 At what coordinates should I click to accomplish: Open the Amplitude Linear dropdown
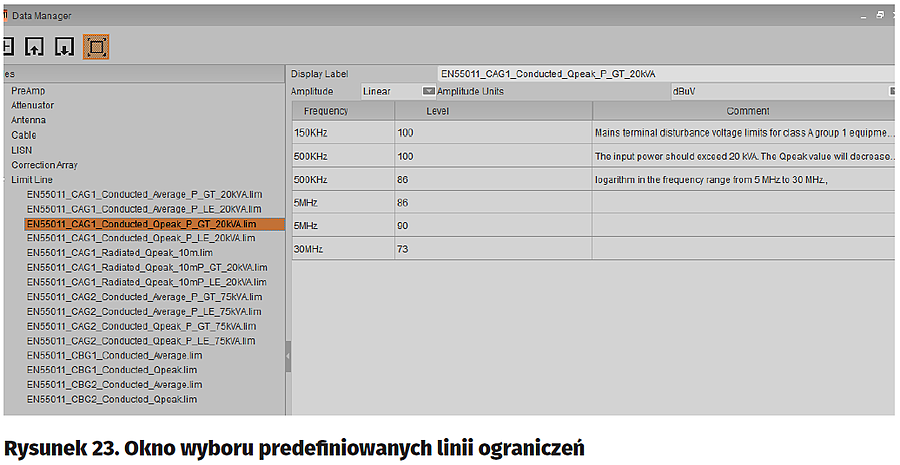[429, 91]
